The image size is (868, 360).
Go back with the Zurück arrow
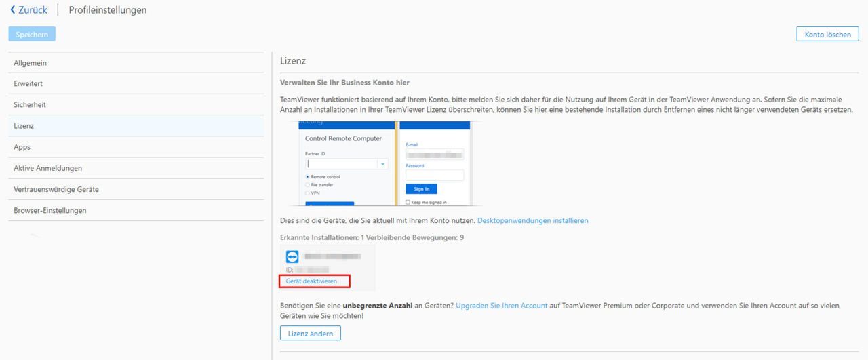click(x=28, y=10)
